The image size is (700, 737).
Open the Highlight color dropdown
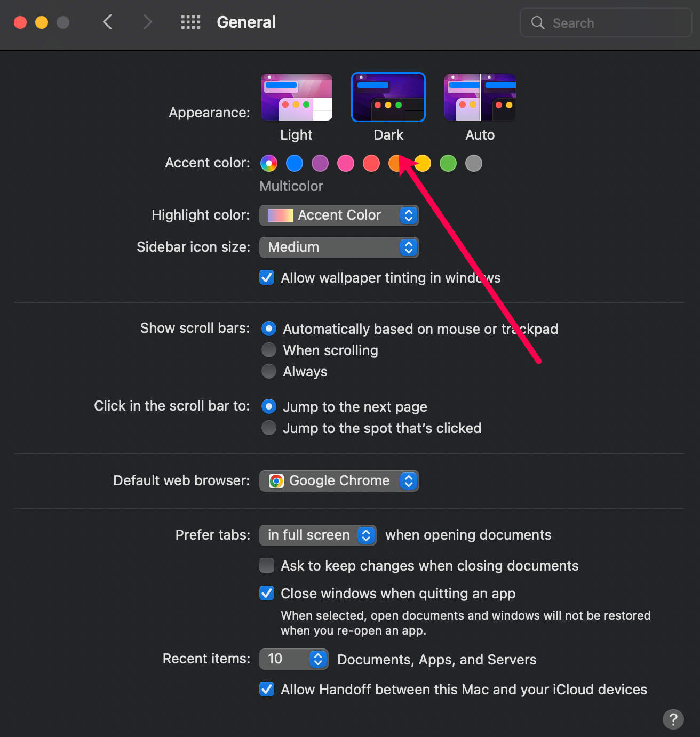click(x=339, y=215)
